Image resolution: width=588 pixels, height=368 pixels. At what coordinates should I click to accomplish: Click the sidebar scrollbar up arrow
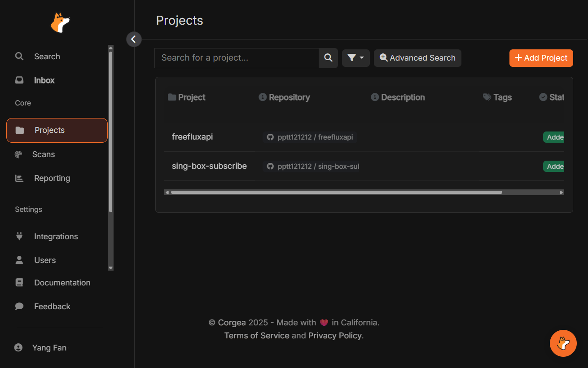(x=110, y=48)
